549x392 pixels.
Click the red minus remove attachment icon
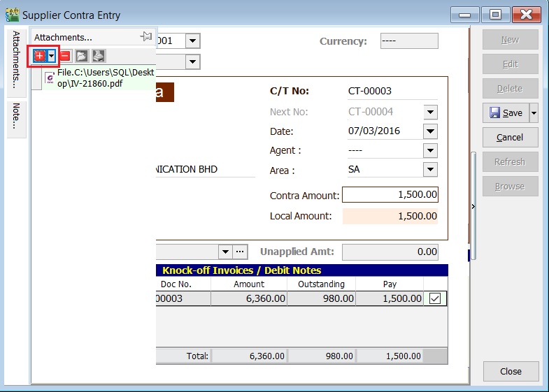[x=64, y=55]
